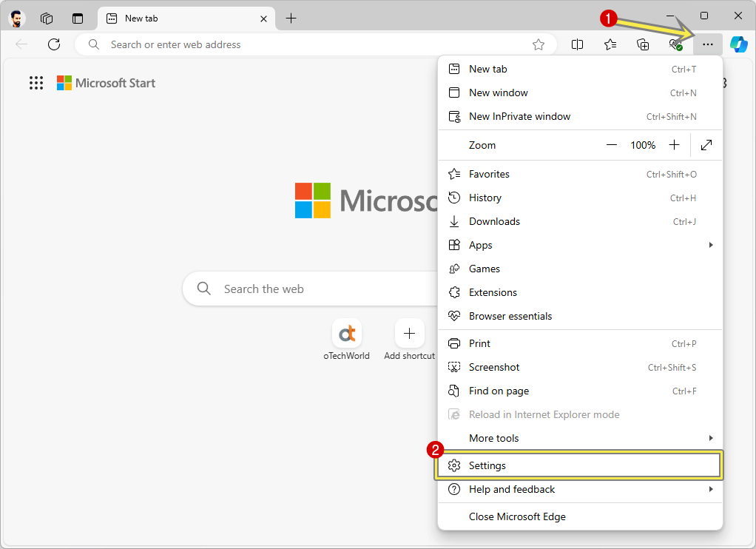Select Find on page menu item
Screen dimensions: 756x549
click(580, 391)
